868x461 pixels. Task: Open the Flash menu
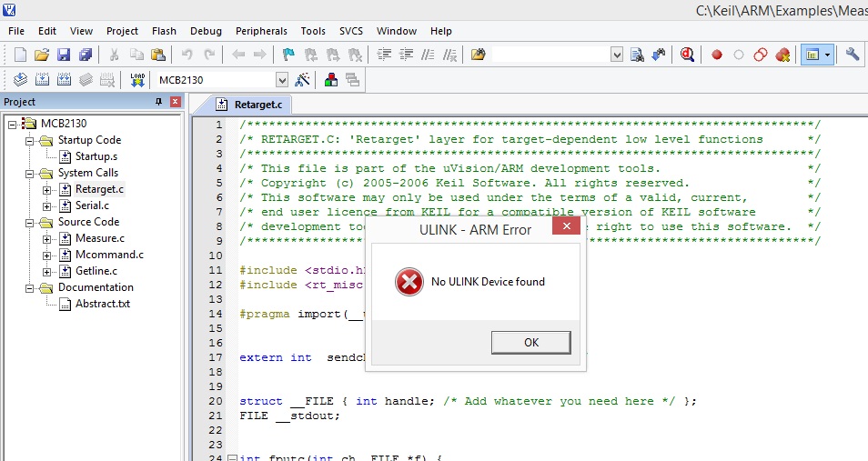[x=164, y=31]
